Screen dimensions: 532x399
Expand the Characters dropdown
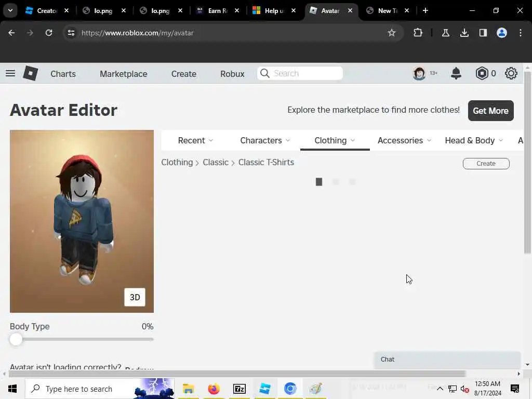point(265,140)
